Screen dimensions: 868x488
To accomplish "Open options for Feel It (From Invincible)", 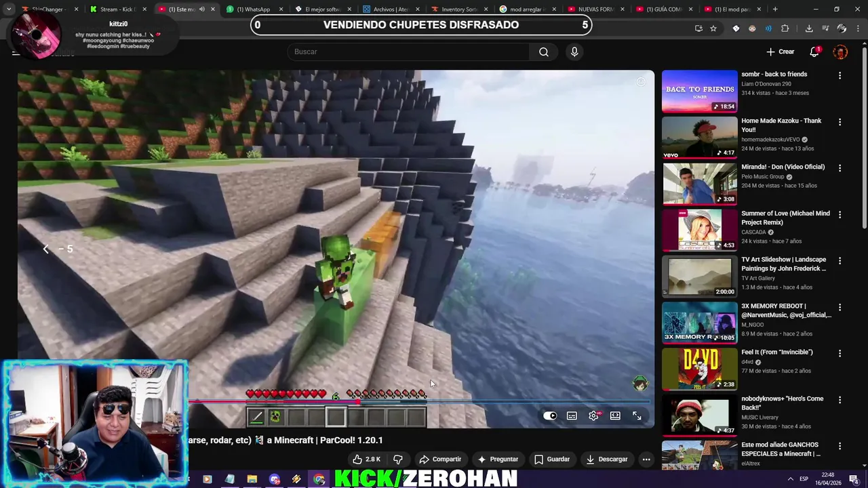I will coord(840,354).
